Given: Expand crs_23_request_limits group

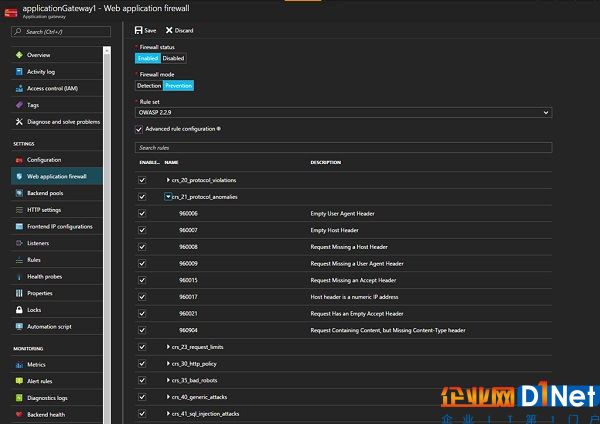Looking at the screenshot, I should click(x=168, y=347).
